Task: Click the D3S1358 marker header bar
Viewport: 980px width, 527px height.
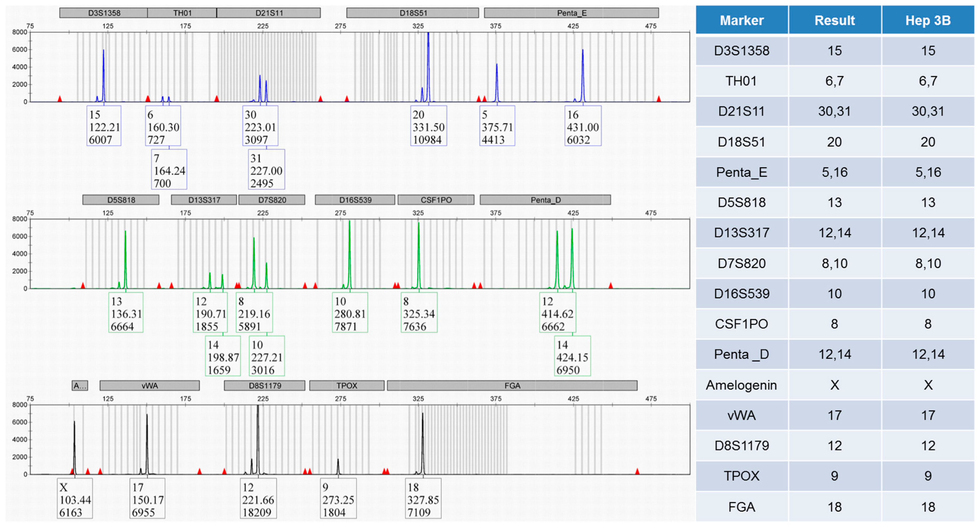Action: [x=103, y=13]
